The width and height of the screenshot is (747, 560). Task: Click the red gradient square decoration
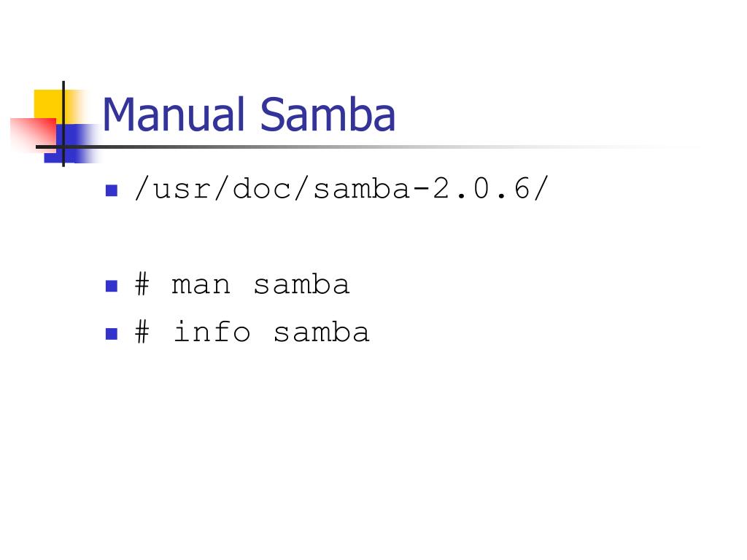pos(33,134)
